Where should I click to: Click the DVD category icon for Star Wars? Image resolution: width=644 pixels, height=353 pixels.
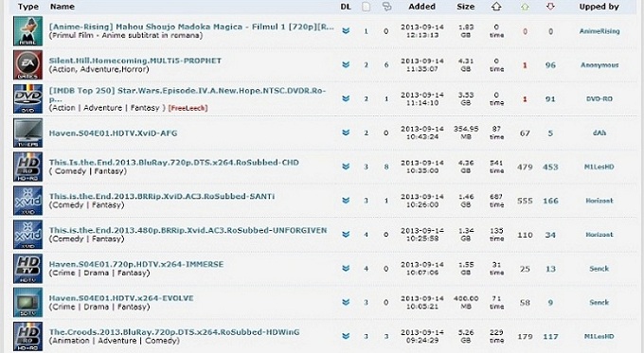27,99
